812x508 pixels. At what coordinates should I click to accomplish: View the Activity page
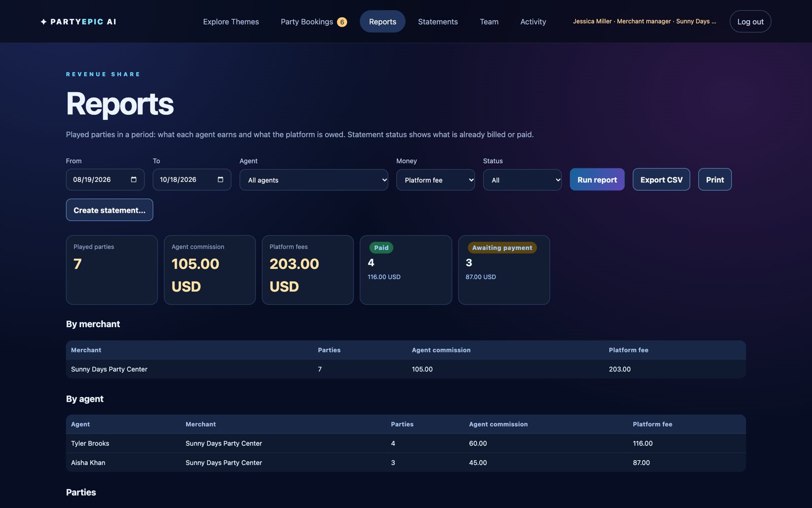(533, 22)
